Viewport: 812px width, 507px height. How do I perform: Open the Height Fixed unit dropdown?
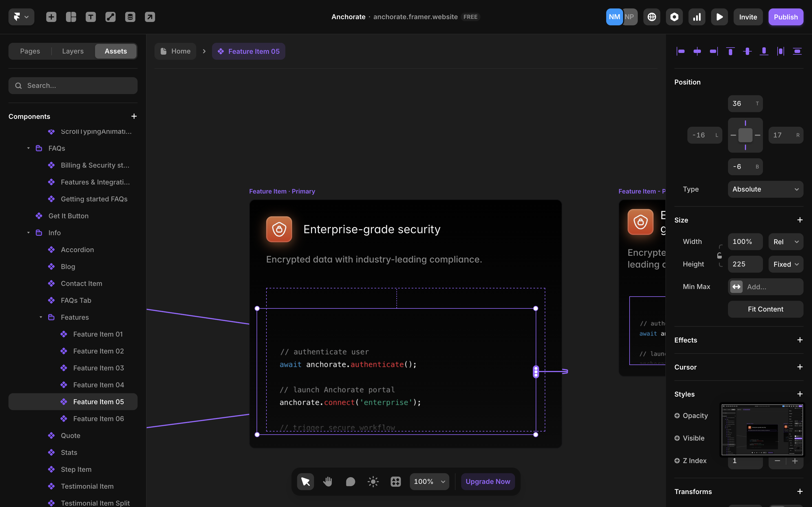785,264
